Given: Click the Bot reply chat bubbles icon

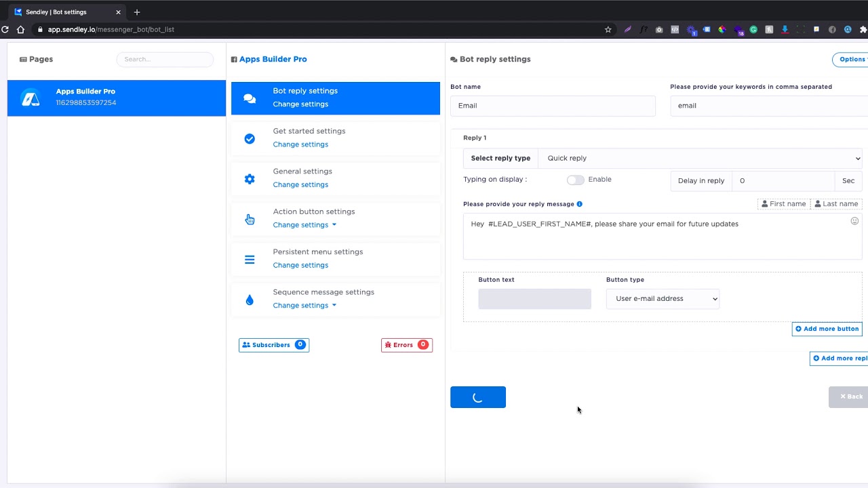Looking at the screenshot, I should click(x=250, y=98).
